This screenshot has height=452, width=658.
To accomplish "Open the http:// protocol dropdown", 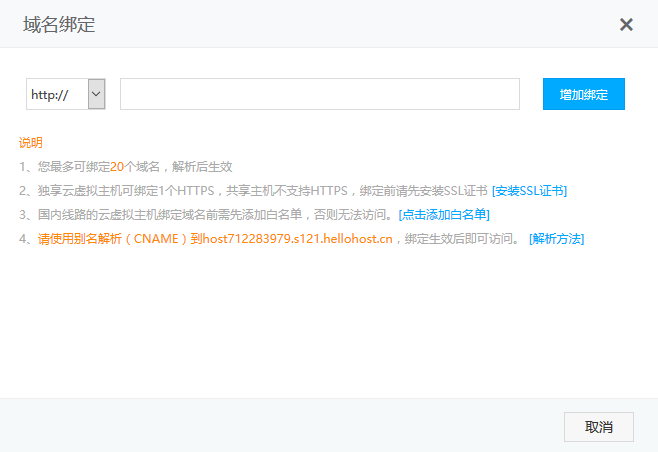I will [65, 94].
